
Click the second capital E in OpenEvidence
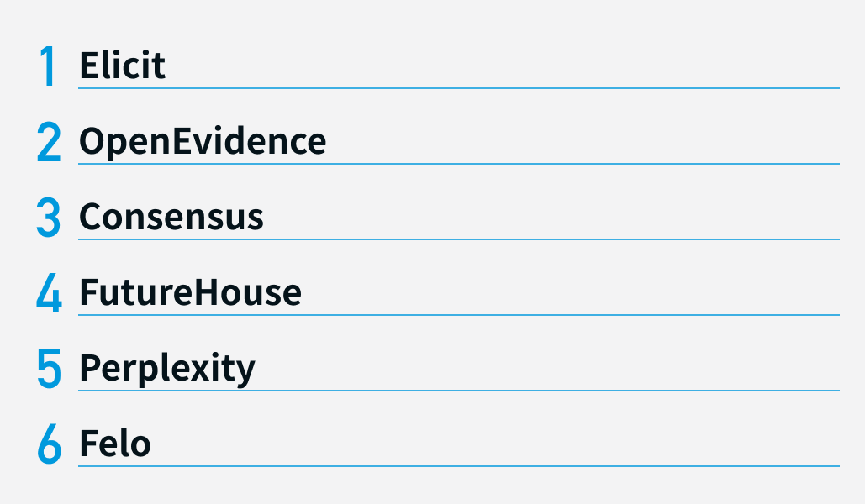[184, 141]
